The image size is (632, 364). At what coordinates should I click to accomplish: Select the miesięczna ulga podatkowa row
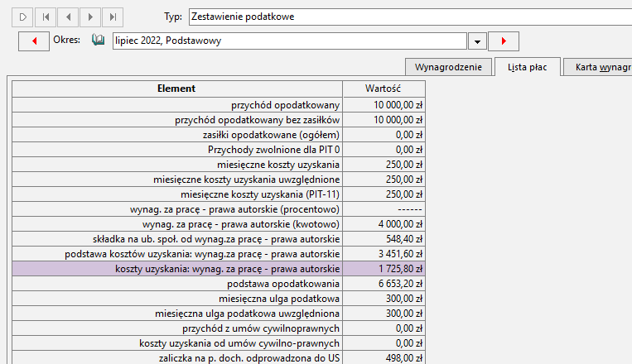tap(219, 299)
